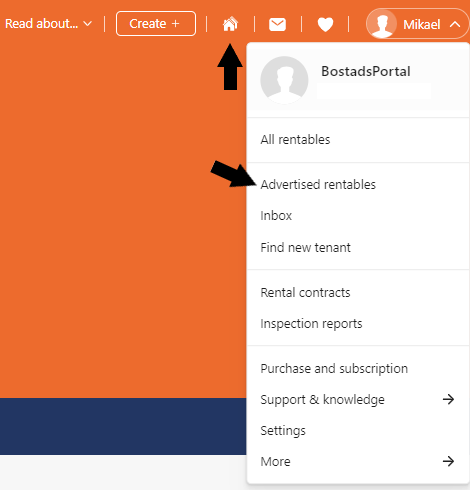Click the BostadsPortal profile picture

coord(284,80)
